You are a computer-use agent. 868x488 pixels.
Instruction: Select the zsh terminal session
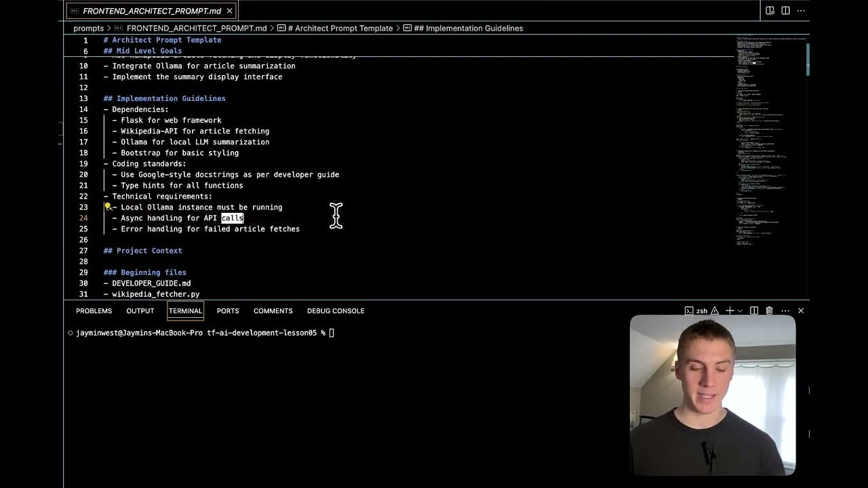pyautogui.click(x=701, y=310)
